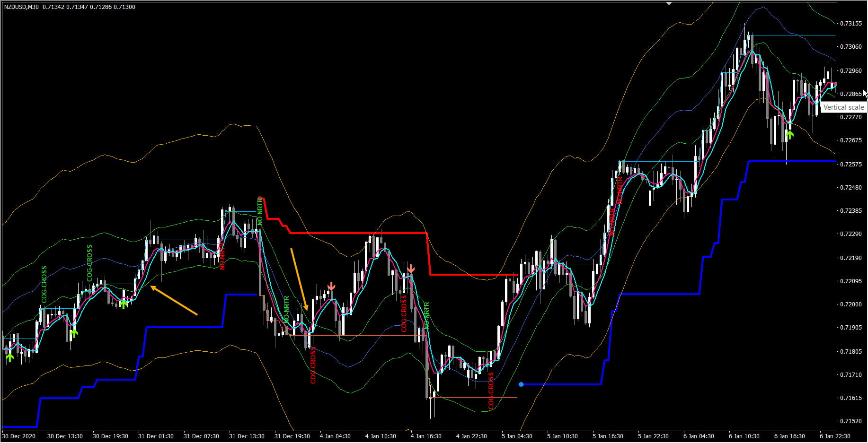
Task: Click the 4 Jan 10:30 time label
Action: tap(381, 436)
